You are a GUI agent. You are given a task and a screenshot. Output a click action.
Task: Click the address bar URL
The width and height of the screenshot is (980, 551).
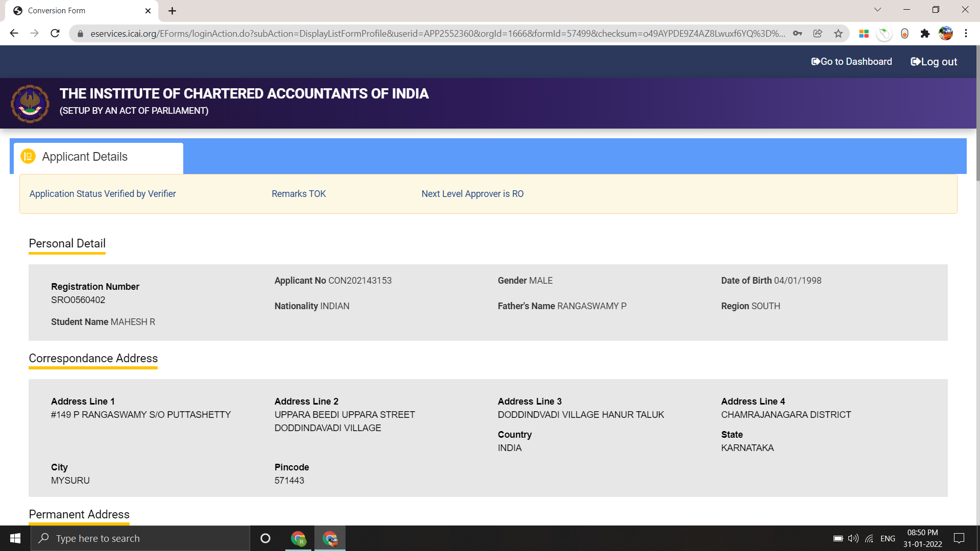click(437, 34)
